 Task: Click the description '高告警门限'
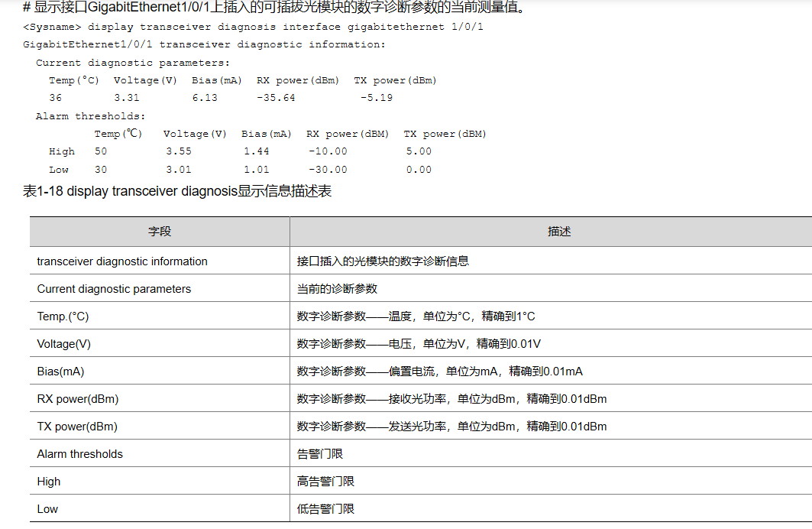[325, 481]
